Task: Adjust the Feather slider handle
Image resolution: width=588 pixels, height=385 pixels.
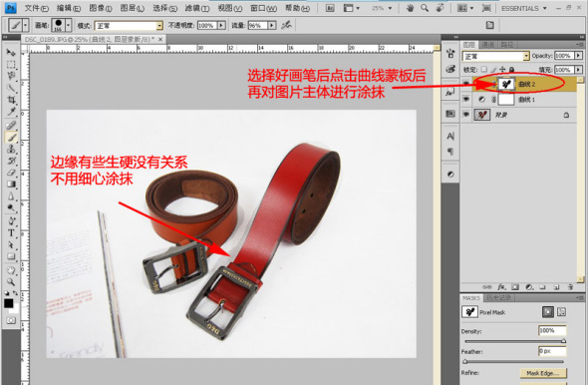Action: [465, 362]
